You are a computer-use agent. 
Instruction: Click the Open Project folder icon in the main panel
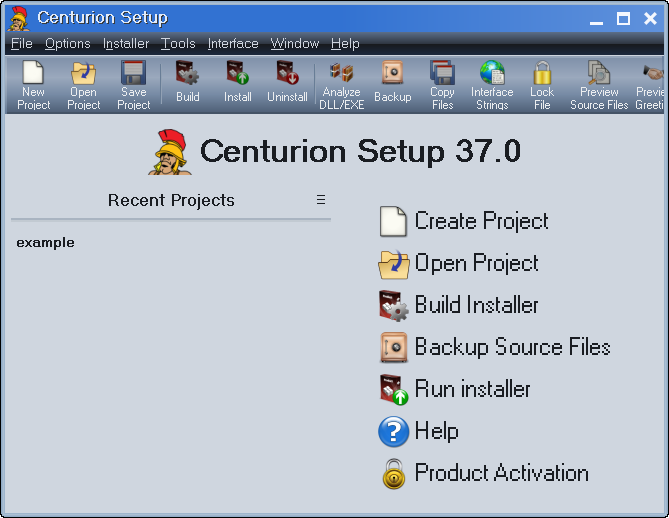pos(393,264)
